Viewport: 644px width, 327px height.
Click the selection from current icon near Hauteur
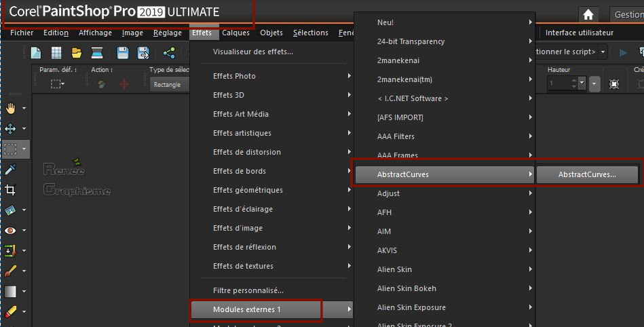pyautogui.click(x=614, y=84)
